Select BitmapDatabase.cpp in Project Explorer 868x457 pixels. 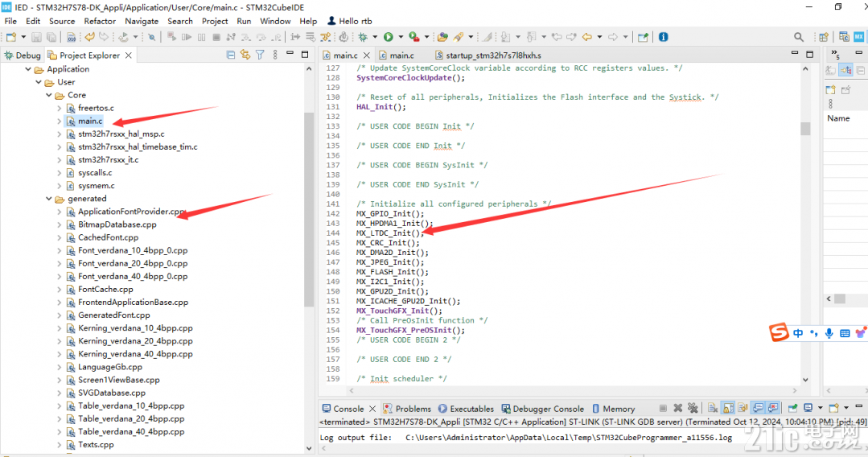point(117,224)
